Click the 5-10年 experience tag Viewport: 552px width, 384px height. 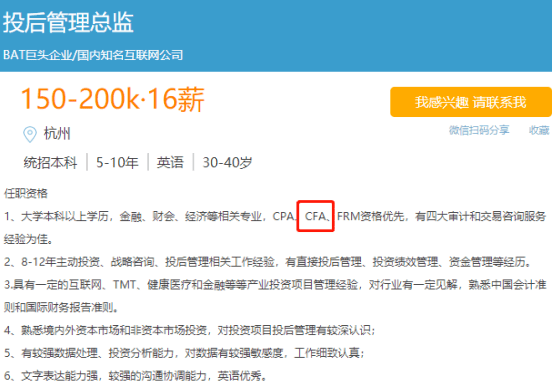coord(117,163)
